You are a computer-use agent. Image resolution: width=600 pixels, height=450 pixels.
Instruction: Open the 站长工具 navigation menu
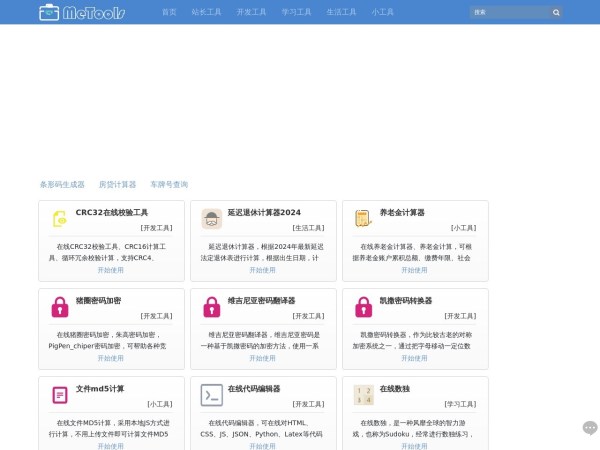(x=207, y=12)
